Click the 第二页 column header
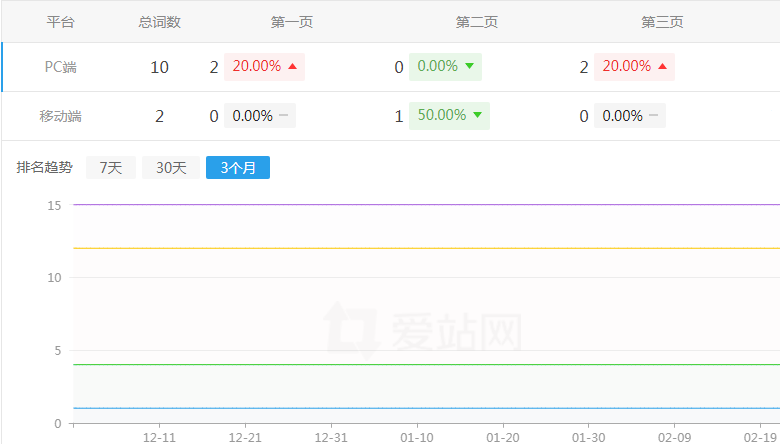This screenshot has height=444, width=780. click(x=476, y=22)
